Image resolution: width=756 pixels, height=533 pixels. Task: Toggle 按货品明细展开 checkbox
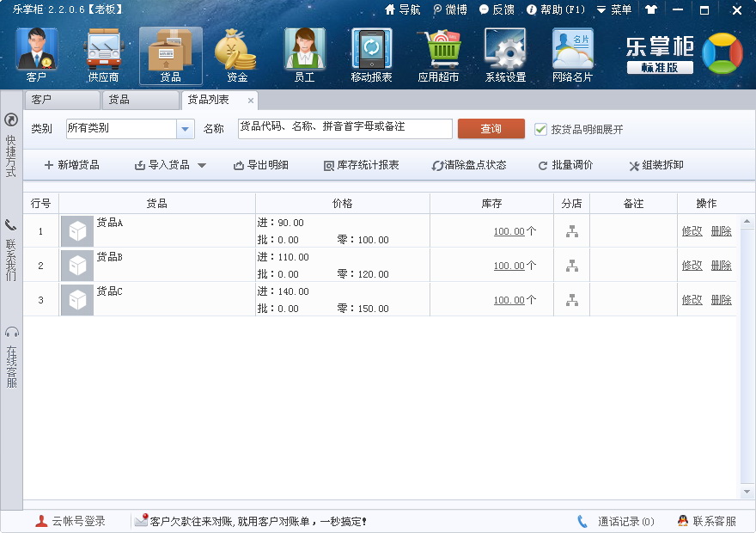540,129
